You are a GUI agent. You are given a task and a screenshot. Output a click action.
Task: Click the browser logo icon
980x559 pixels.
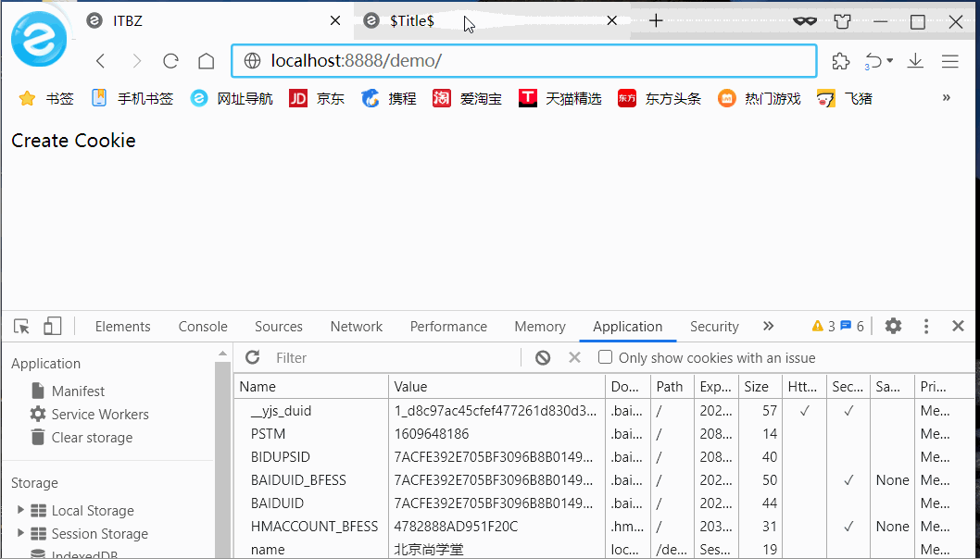click(39, 39)
